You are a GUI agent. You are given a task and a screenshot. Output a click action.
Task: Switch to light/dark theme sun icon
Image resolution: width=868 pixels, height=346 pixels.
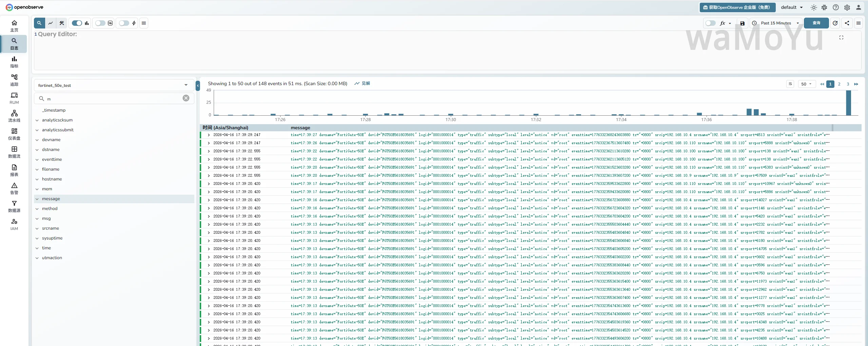pyautogui.click(x=813, y=7)
